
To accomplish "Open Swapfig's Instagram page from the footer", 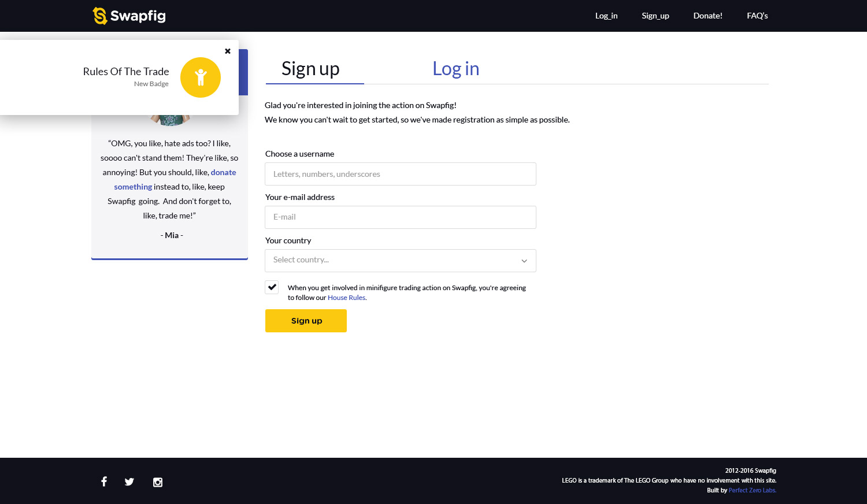I will (158, 482).
